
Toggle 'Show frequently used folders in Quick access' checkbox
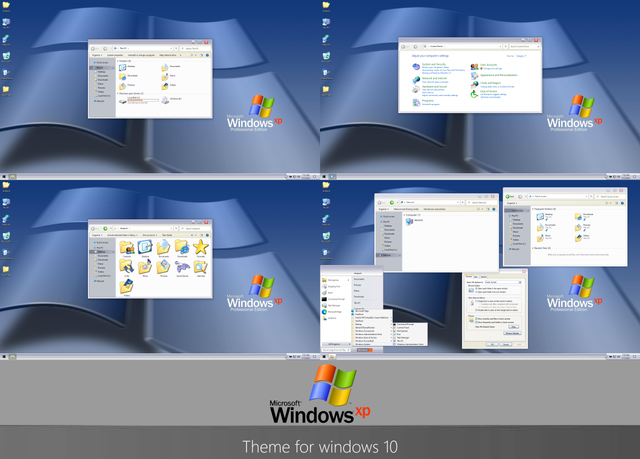tap(476, 322)
